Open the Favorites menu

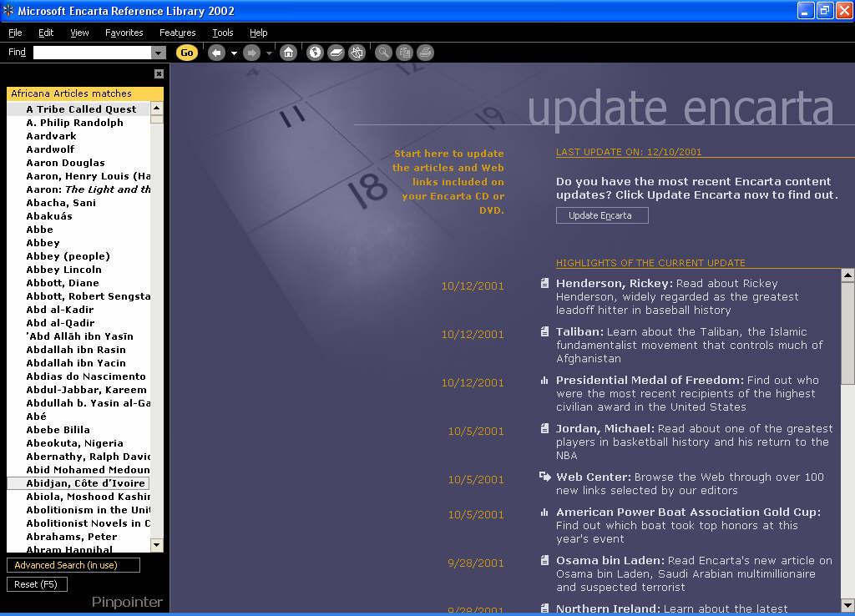pos(124,33)
